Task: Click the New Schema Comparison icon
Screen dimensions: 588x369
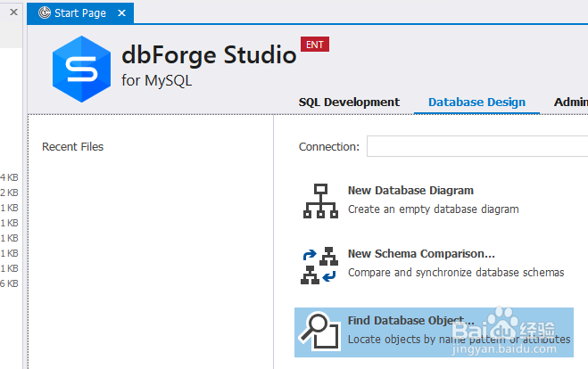Action: (x=319, y=266)
